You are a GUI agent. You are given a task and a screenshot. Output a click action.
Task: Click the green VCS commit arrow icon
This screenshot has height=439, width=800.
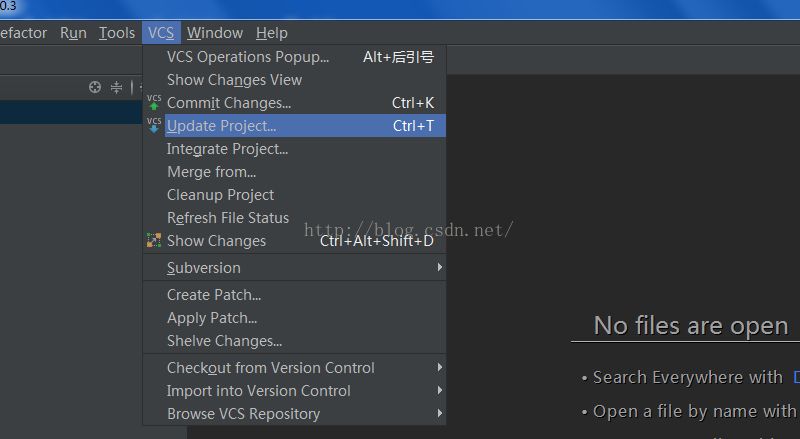pyautogui.click(x=153, y=103)
